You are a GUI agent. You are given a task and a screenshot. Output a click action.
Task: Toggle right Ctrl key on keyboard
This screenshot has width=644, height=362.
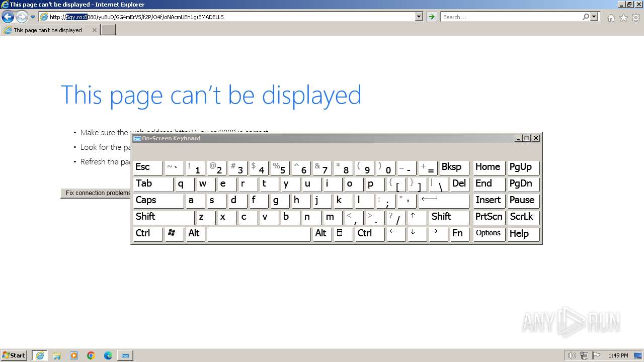pos(370,234)
